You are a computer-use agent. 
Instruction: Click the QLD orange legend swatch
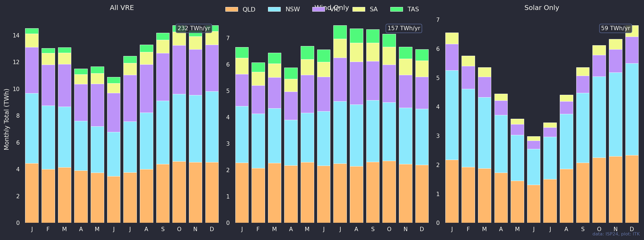(232, 9)
